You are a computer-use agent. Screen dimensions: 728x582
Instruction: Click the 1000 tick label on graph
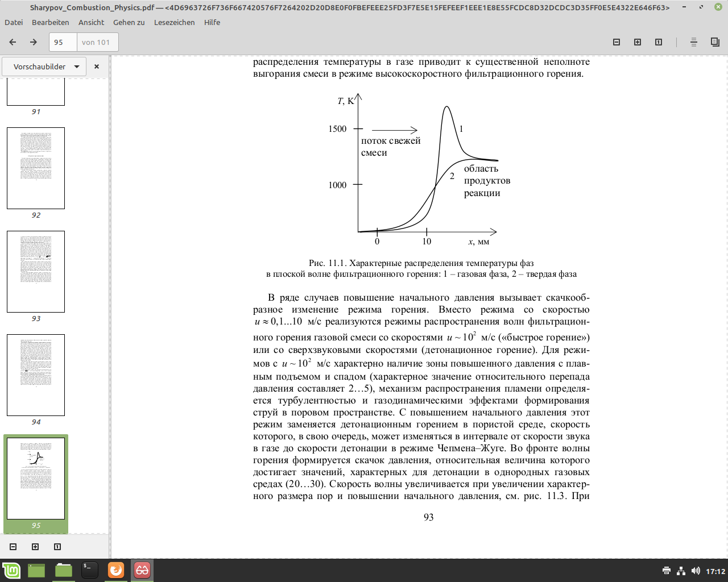(x=337, y=185)
